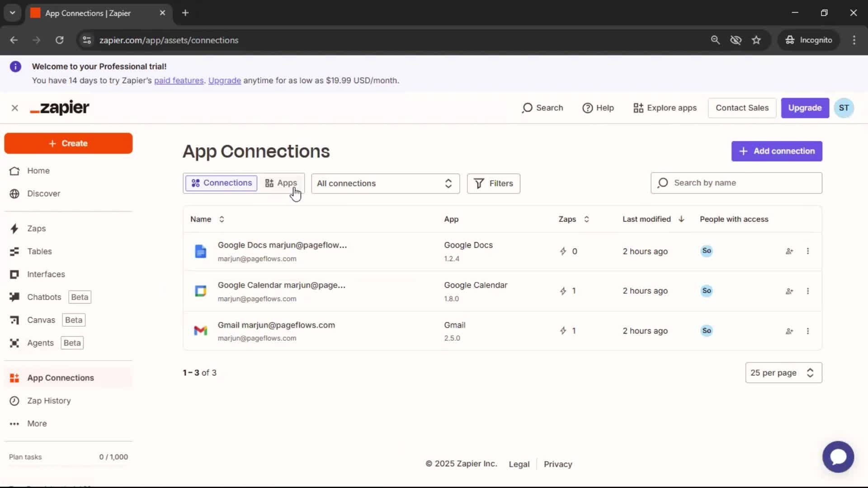Close the sidebar with X icon

coord(15,108)
